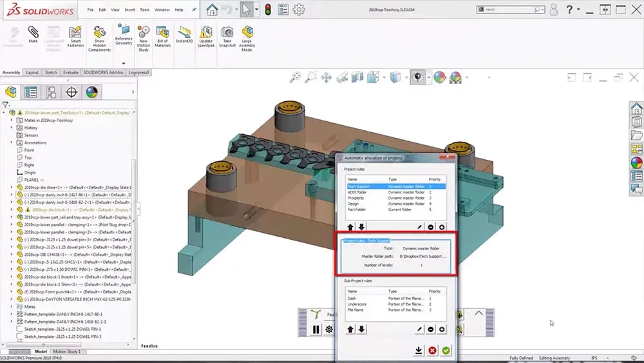The image size is (644, 363).
Task: Open Bill of Materials tool
Action: [163, 37]
